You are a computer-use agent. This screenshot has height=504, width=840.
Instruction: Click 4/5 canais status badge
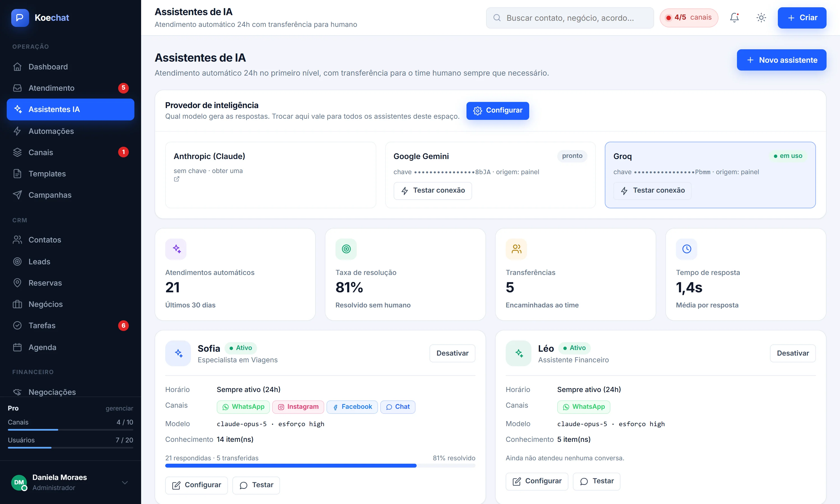point(689,18)
